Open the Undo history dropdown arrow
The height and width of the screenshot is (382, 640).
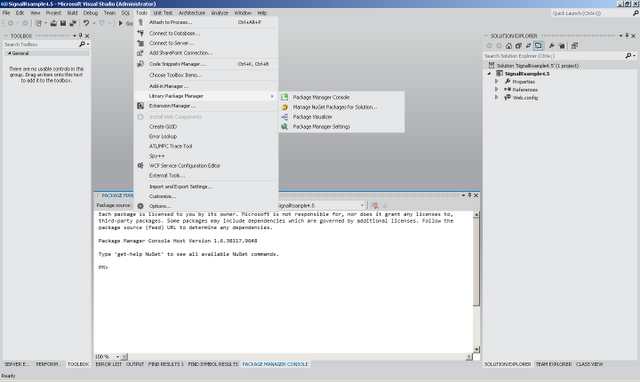(x=94, y=23)
